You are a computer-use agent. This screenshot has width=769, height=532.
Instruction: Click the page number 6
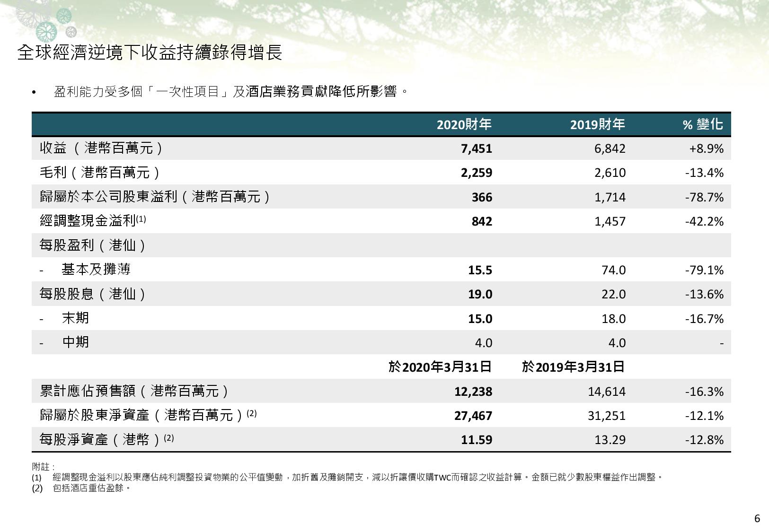click(x=757, y=519)
